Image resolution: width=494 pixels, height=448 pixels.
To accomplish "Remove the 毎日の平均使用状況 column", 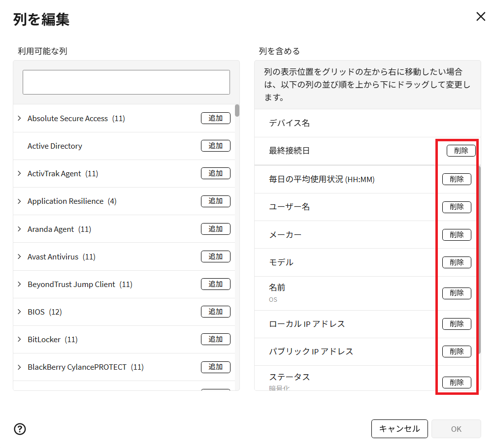I will click(457, 179).
